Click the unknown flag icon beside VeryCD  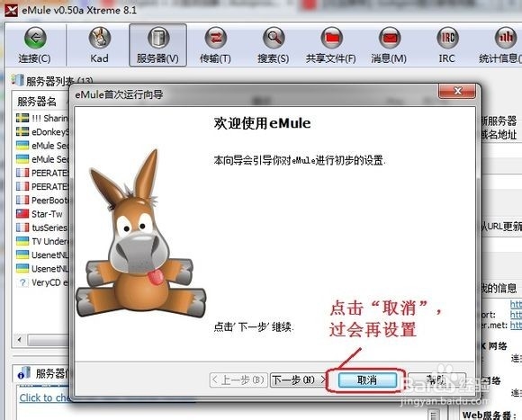click(22, 282)
